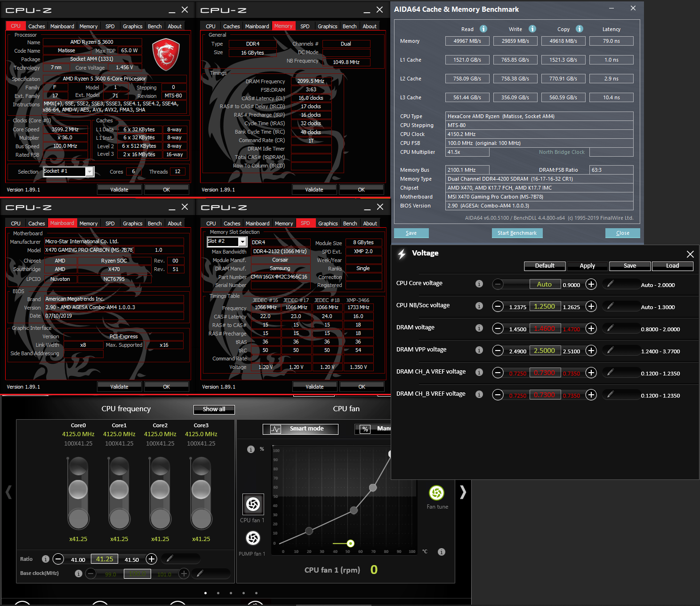Open Caches tab in Mainboard CPU-Z window
This screenshot has width=700, height=606.
36,223
